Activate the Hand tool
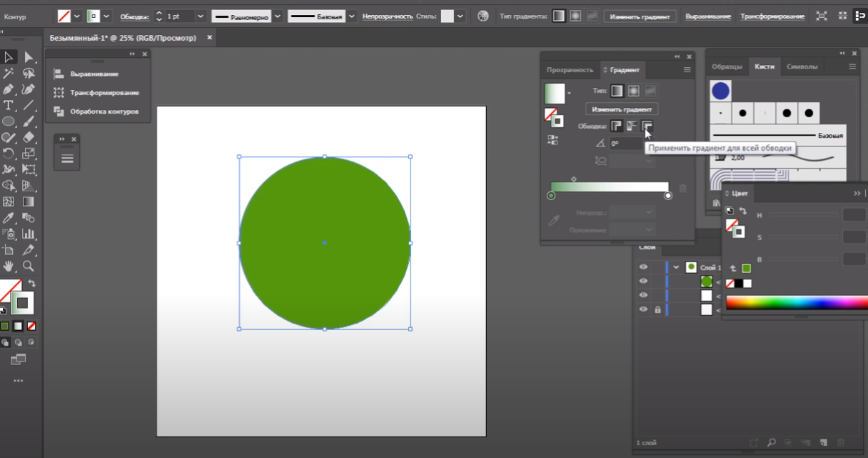Viewport: 868px width, 458px height. (x=9, y=266)
